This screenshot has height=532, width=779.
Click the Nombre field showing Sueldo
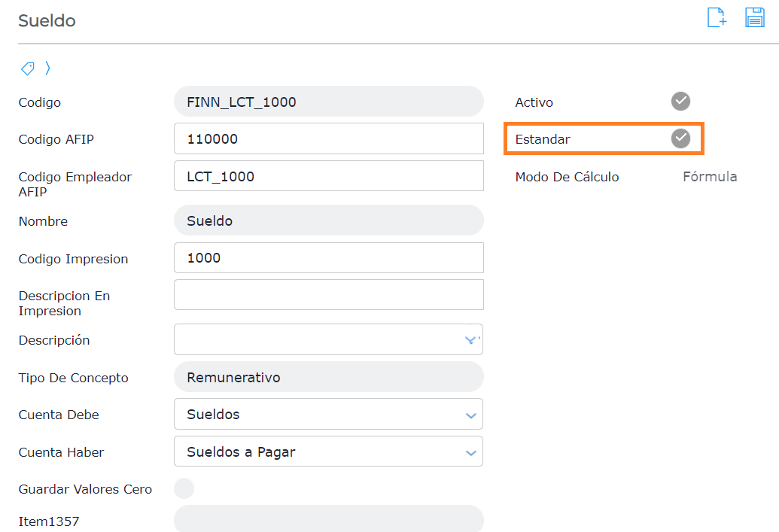pos(328,220)
